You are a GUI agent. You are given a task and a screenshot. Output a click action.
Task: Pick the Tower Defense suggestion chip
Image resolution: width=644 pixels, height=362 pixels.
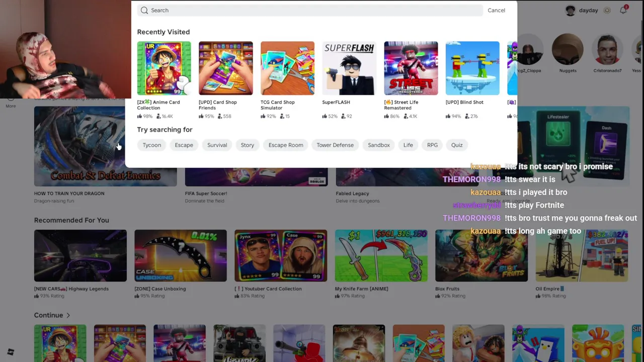click(335, 145)
